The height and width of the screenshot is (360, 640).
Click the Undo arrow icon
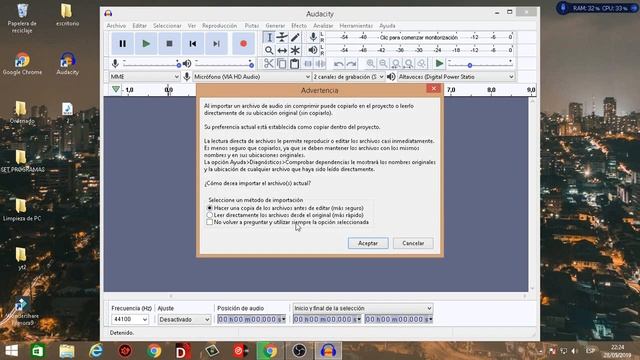pos(338,64)
